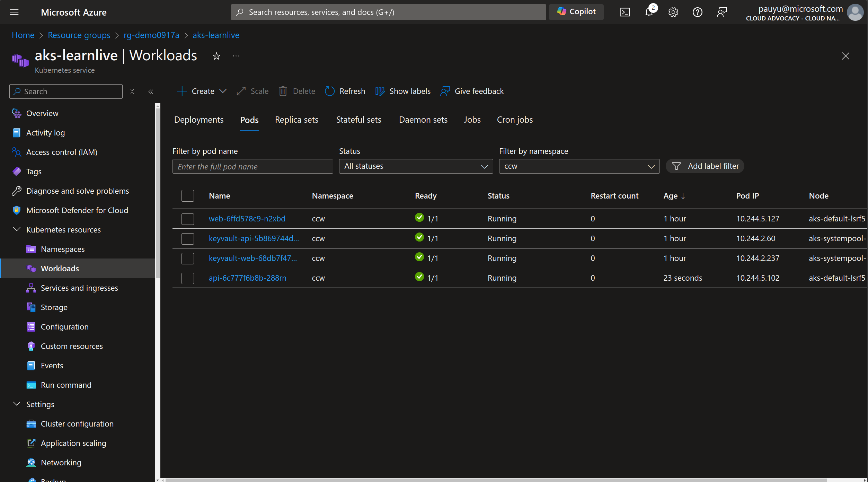Open the namespace filter dropdown showing ccw

[579, 166]
